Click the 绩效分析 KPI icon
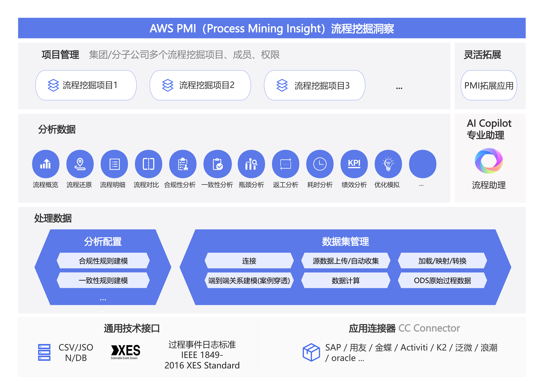Viewport: 542px width, 392px height. [354, 164]
